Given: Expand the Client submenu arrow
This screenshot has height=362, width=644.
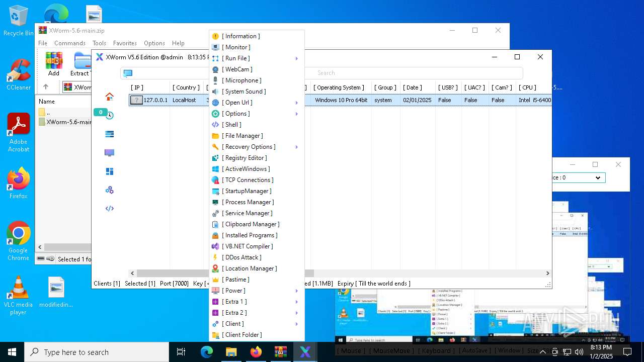Looking at the screenshot, I should [x=297, y=324].
